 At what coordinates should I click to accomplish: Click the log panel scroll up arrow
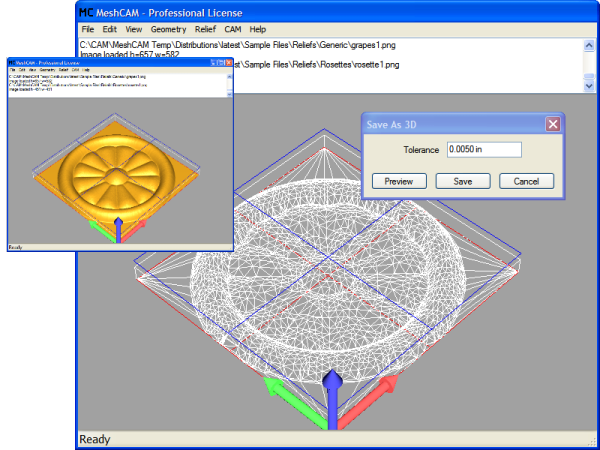[589, 45]
